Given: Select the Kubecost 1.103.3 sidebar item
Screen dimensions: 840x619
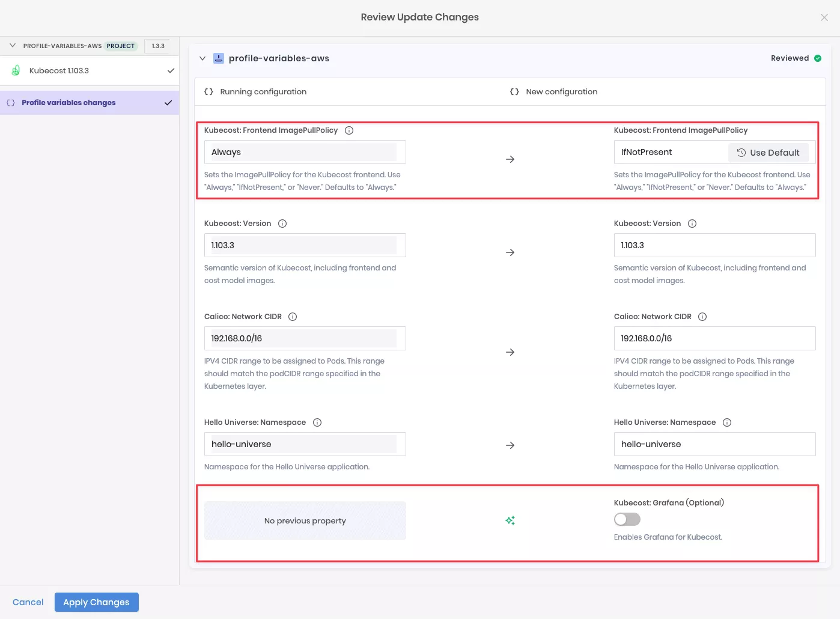Looking at the screenshot, I should point(90,70).
